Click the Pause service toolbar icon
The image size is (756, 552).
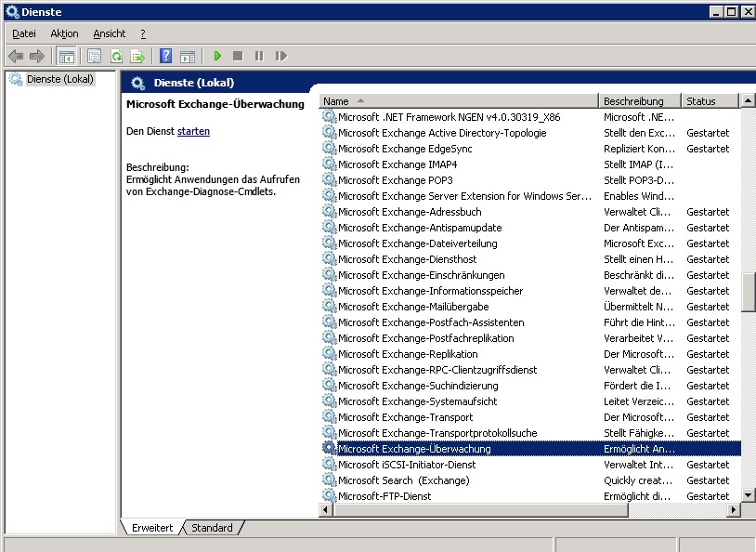pos(259,56)
